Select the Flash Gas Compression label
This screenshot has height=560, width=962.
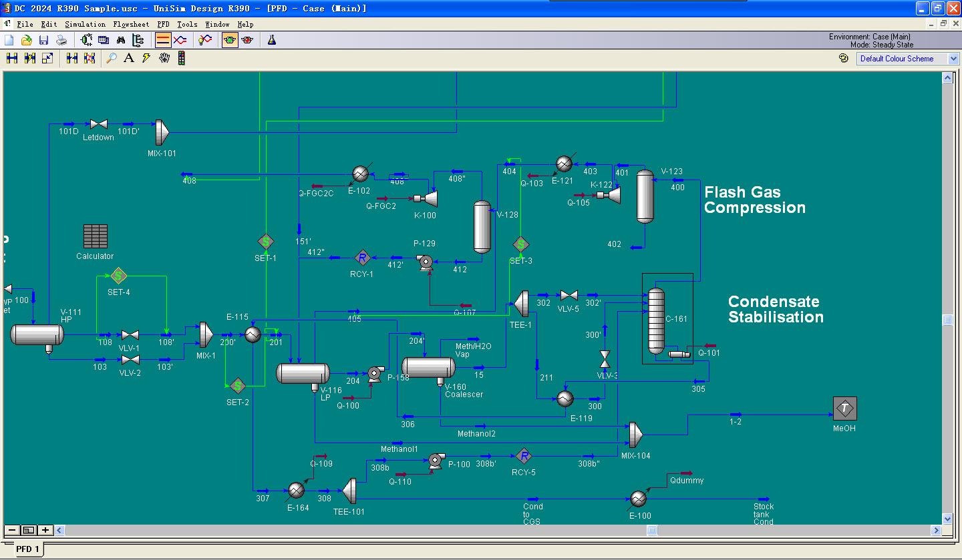[x=755, y=200]
